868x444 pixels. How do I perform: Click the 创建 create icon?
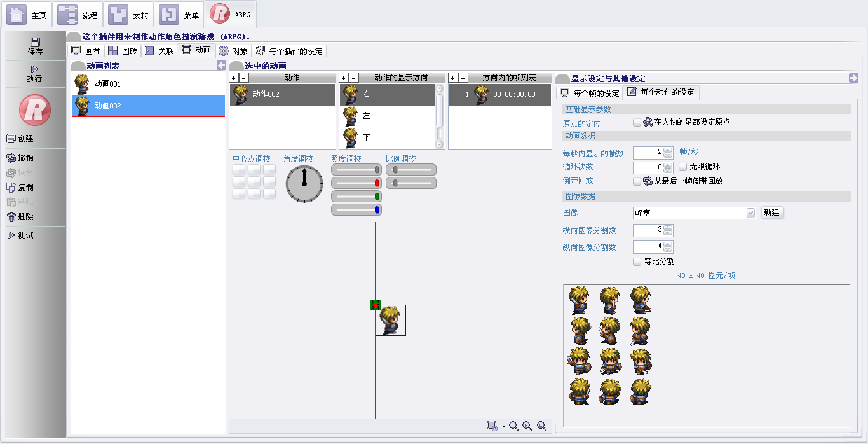pos(11,139)
